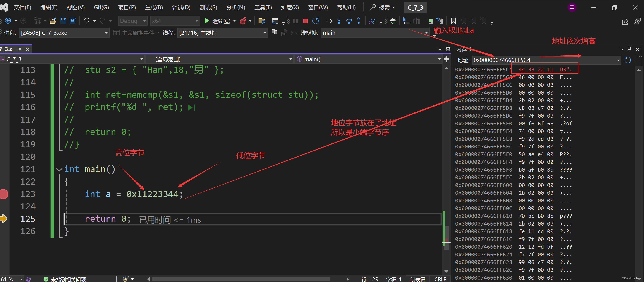The height and width of the screenshot is (282, 644).
Task: Toggle the breakpoint on line 123
Action: (4, 194)
